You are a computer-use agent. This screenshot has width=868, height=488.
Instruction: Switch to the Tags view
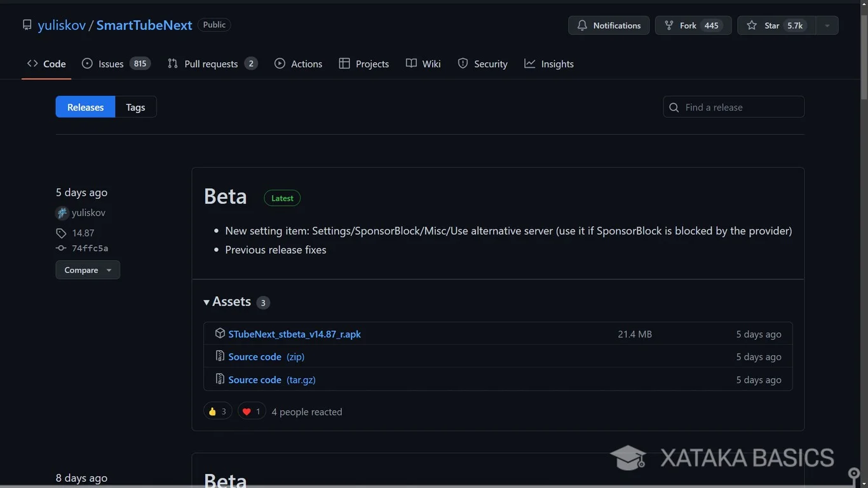pos(135,107)
